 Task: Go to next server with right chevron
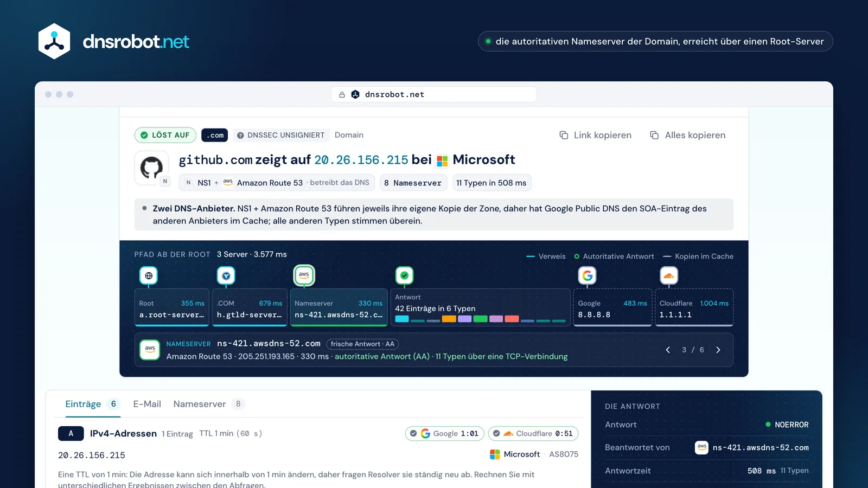(718, 350)
